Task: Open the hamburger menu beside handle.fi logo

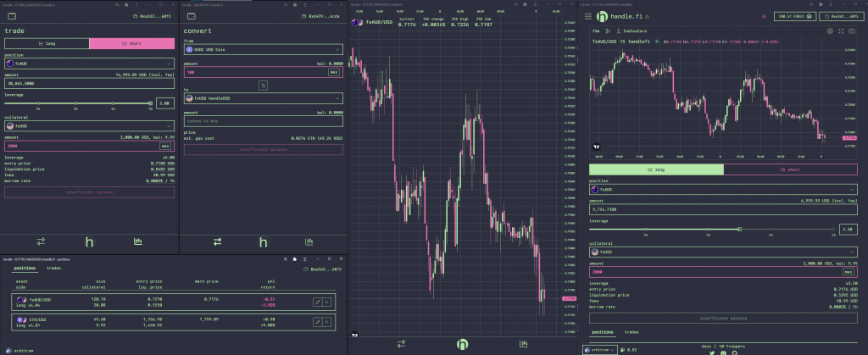Action: (x=589, y=16)
